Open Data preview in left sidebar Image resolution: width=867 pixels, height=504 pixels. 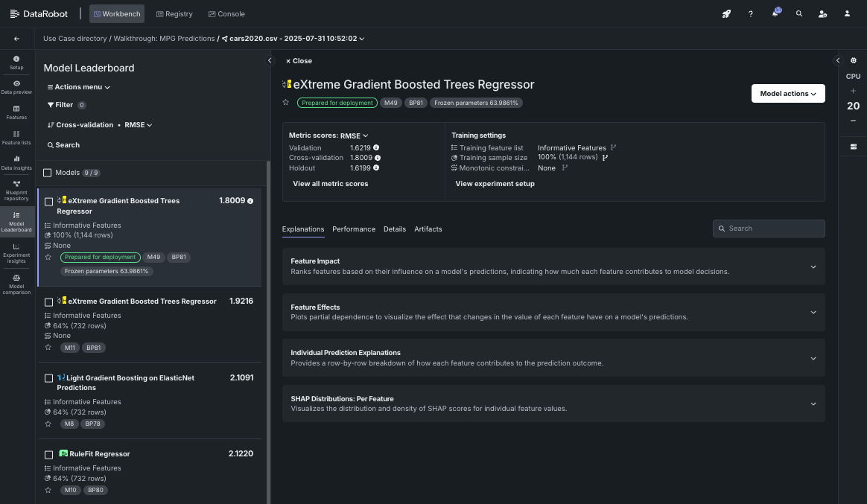tap(16, 86)
